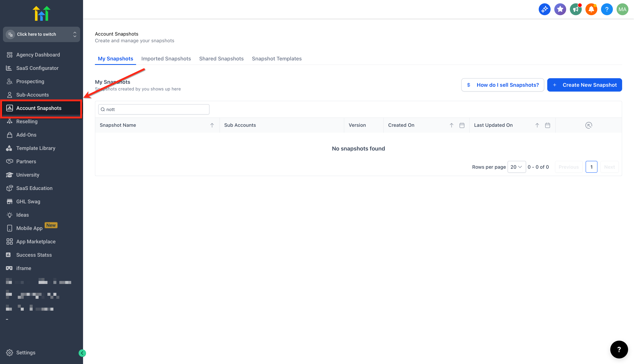Open the MA user avatar menu
Viewport: 634px width, 364px height.
click(622, 9)
